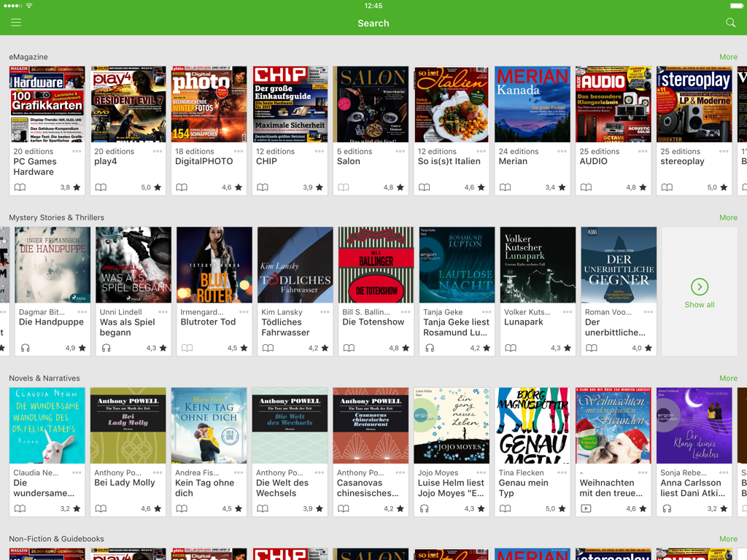This screenshot has height=560, width=747.
Task: Click the book icon under Blutroter Tod
Action: pyautogui.click(x=187, y=348)
